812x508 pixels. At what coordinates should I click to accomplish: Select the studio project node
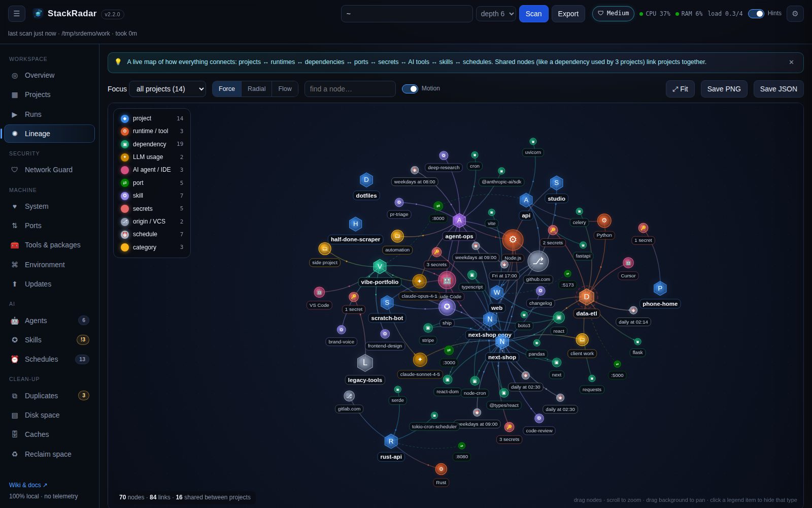point(556,183)
